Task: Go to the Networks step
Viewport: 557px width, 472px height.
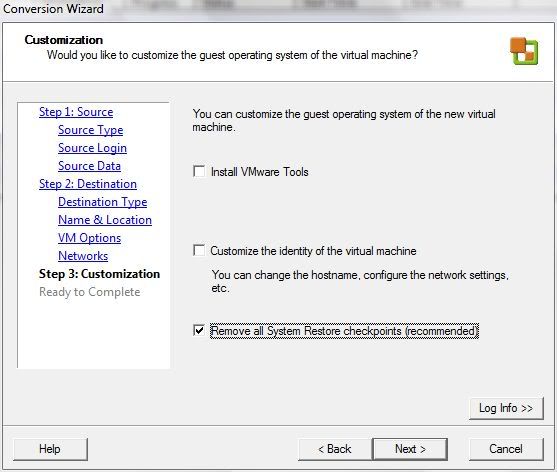Action: 83,256
